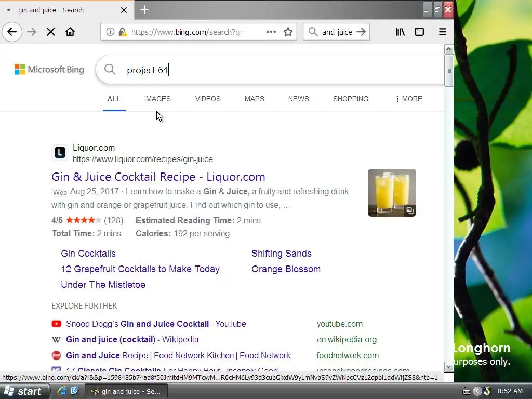This screenshot has width=532, height=399.
Task: Click the cocktail glasses thumbnail image
Action: (392, 193)
